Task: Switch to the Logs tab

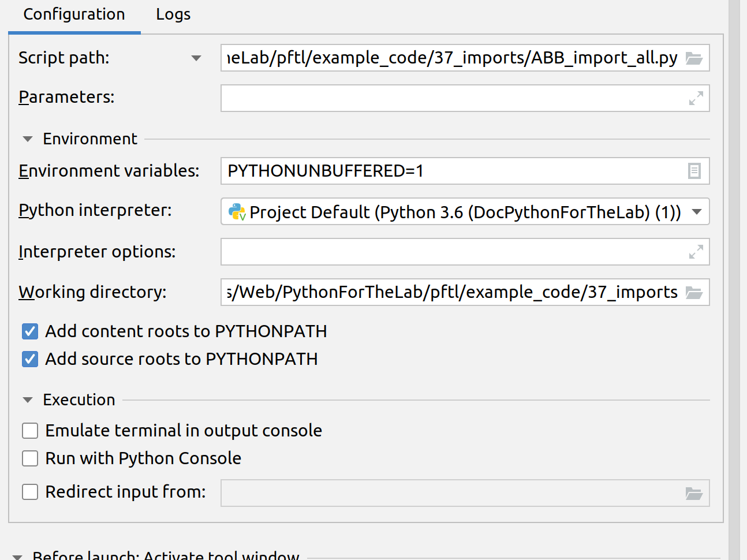Action: click(173, 14)
